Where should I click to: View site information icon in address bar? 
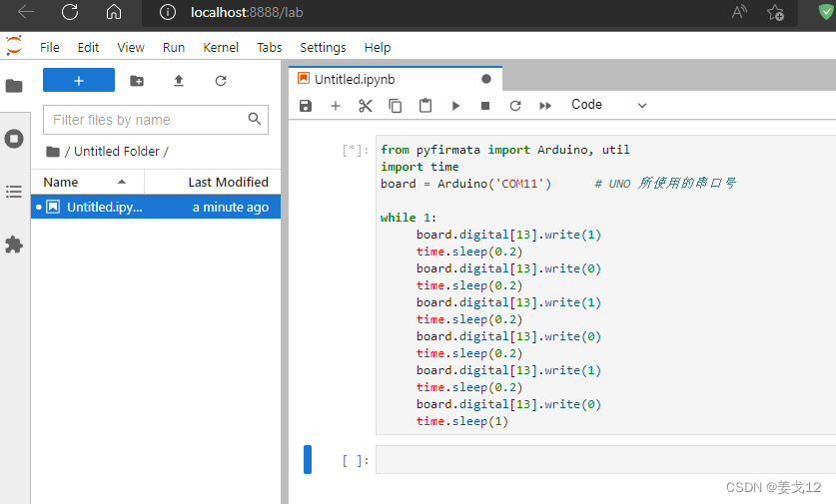pos(168,12)
